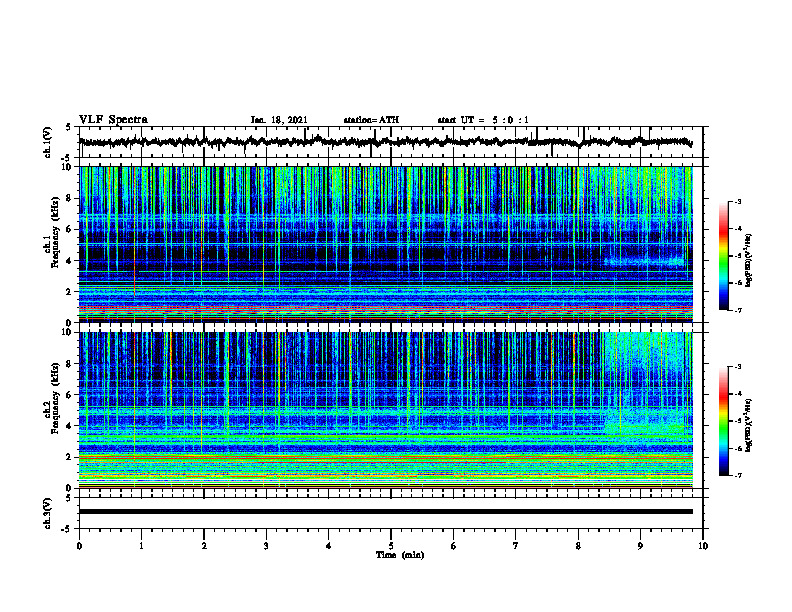Click the "ch.3(V)" axis label
This screenshot has height=612, width=792.
click(48, 513)
